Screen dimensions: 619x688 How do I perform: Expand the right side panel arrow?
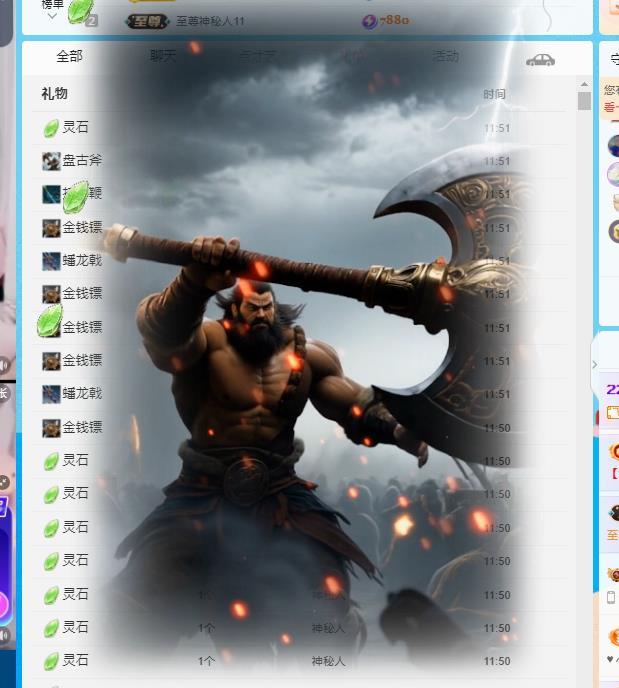point(594,365)
